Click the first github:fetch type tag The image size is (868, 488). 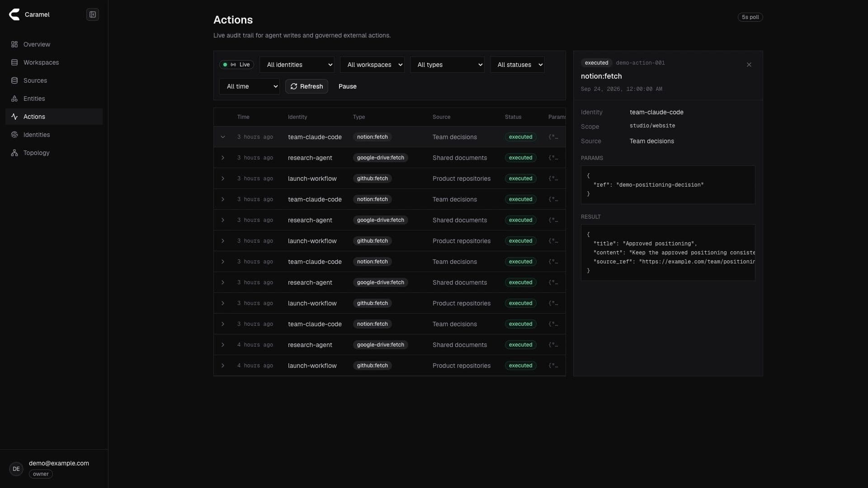coord(373,178)
